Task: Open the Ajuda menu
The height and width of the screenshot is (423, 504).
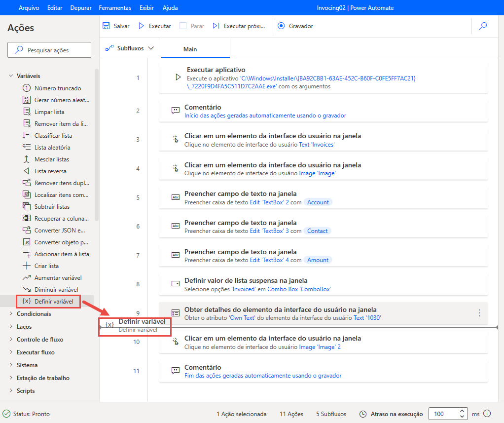Action: 170,8
